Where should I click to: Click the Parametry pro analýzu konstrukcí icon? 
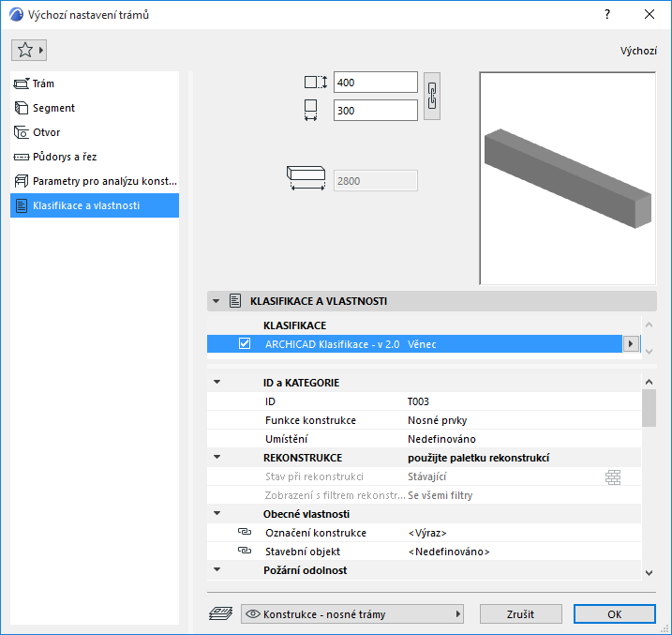coord(22,181)
